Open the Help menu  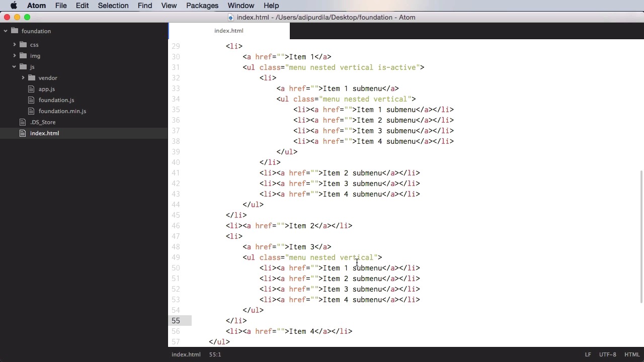click(271, 6)
